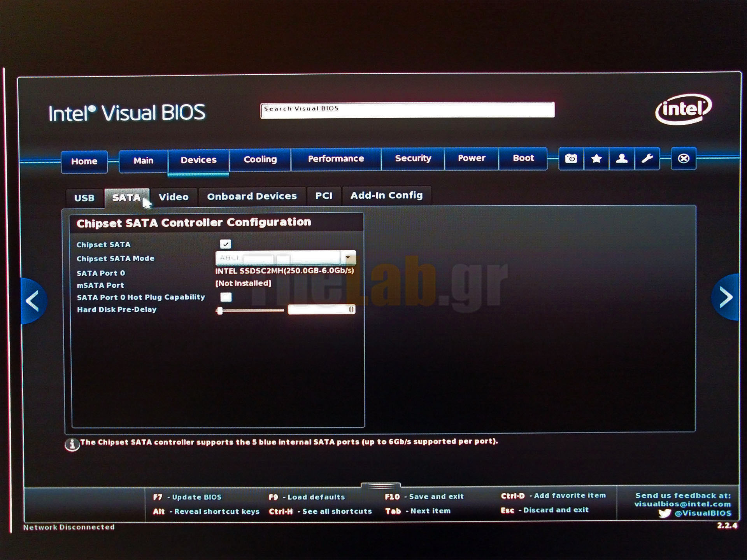
Task: Click the Hard Disk Pre-Delay value box
Action: point(321,310)
